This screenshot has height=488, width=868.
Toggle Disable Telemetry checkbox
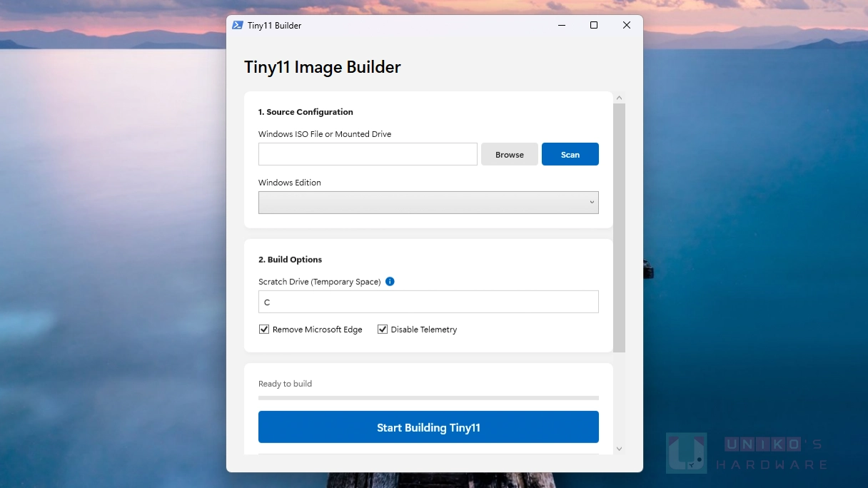383,329
